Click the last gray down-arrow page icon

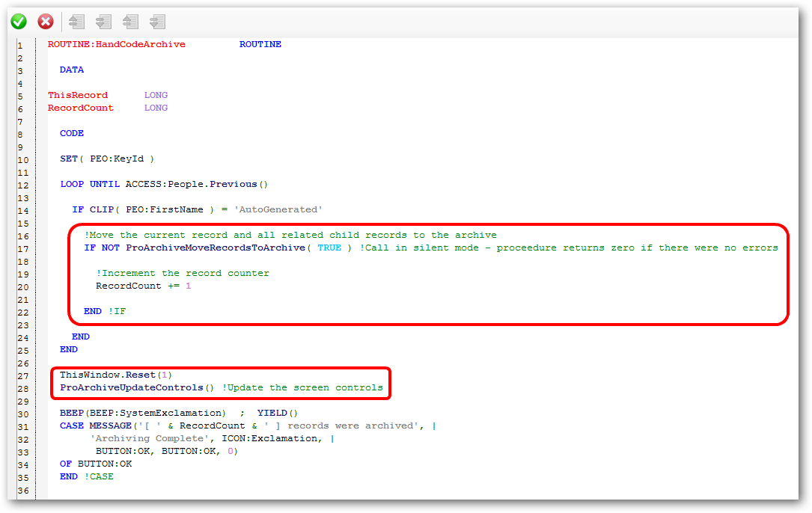(157, 22)
